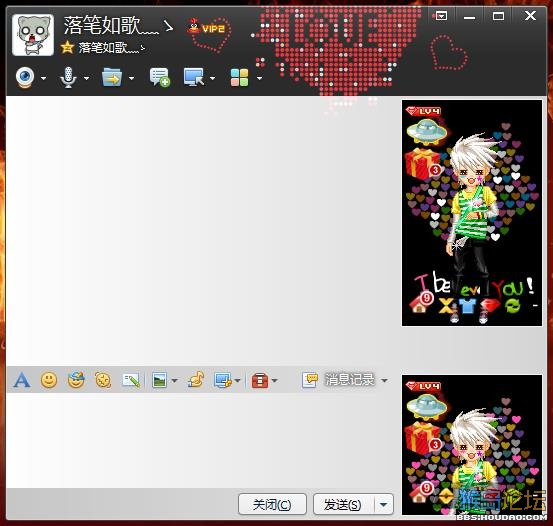Start remote desktop assistance icon
The width and height of the screenshot is (553, 526).
[194, 77]
